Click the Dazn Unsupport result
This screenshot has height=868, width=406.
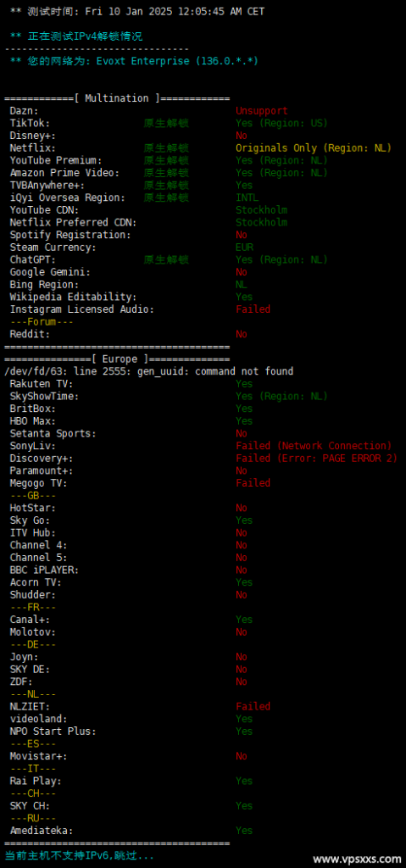261,111
